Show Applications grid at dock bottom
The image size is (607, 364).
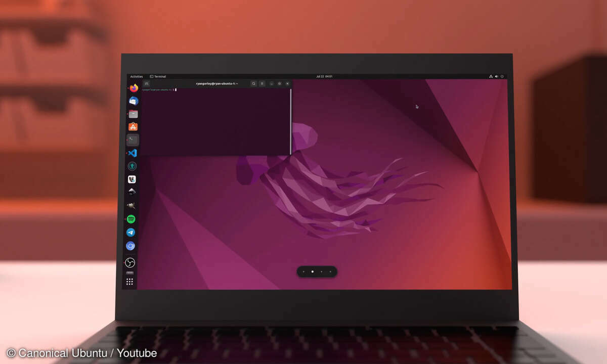(129, 282)
